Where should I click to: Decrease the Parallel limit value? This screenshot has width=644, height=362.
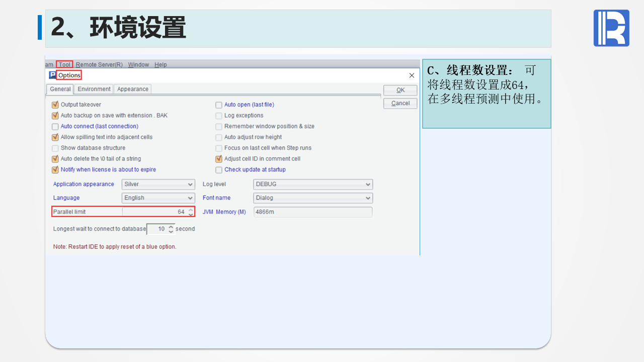191,215
